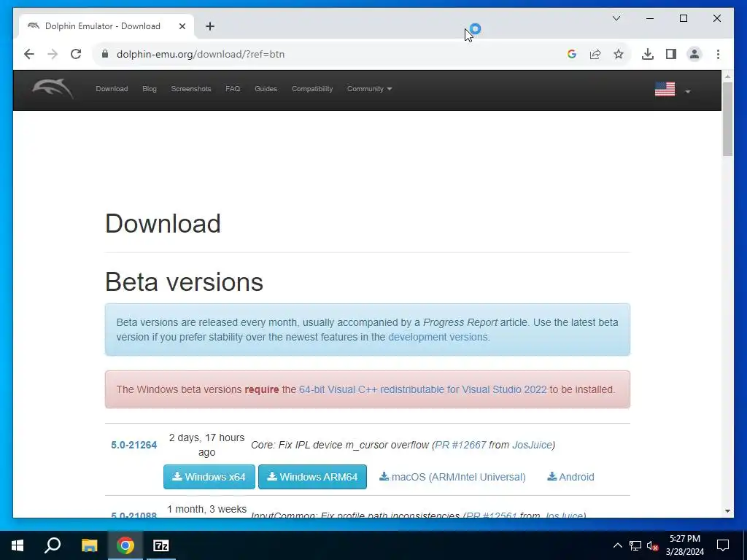Click the browser forward arrow
Screen dimensions: 747x560
coord(53,54)
